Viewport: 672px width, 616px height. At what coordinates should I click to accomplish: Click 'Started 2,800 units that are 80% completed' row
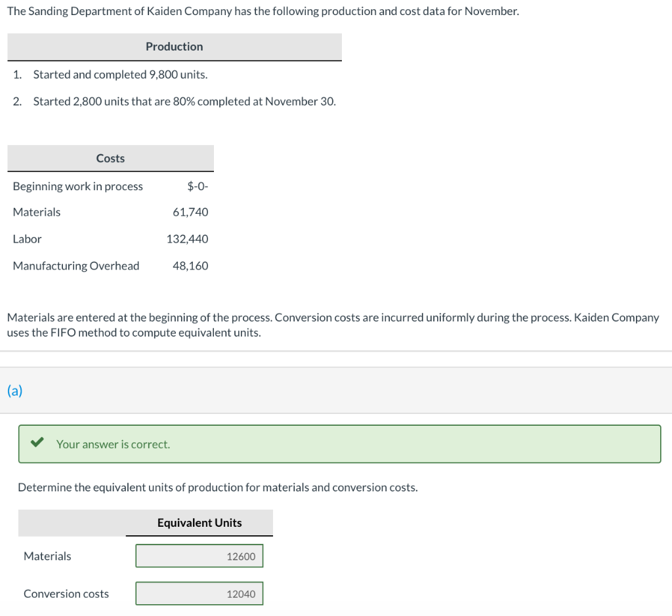(184, 102)
